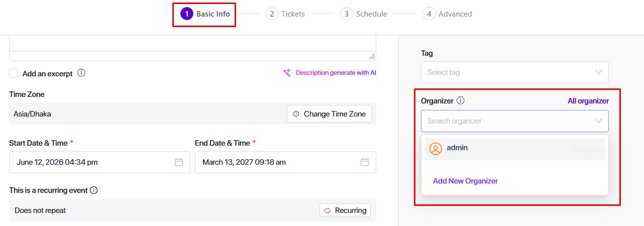
Task: Collapse the Search organizer dropdown arrow
Action: [x=598, y=121]
